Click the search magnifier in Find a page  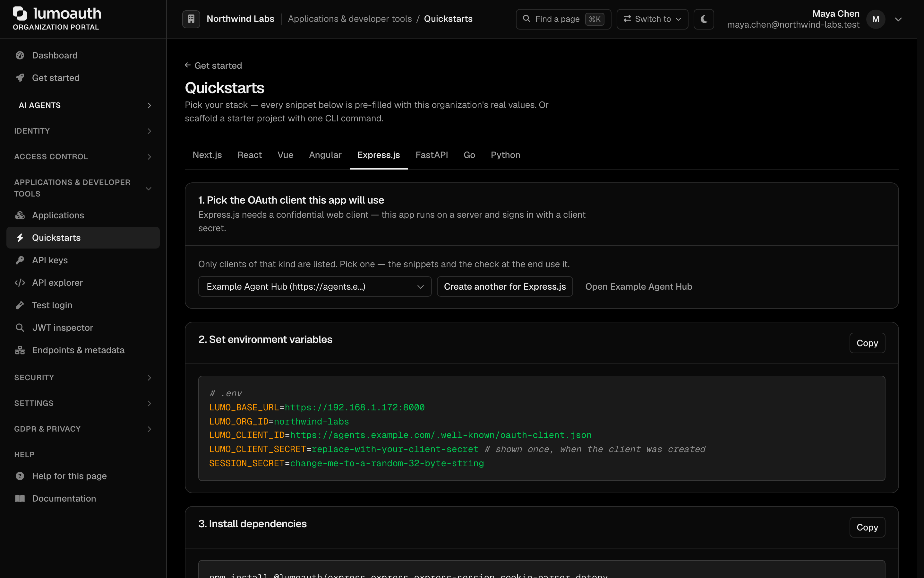pyautogui.click(x=526, y=19)
